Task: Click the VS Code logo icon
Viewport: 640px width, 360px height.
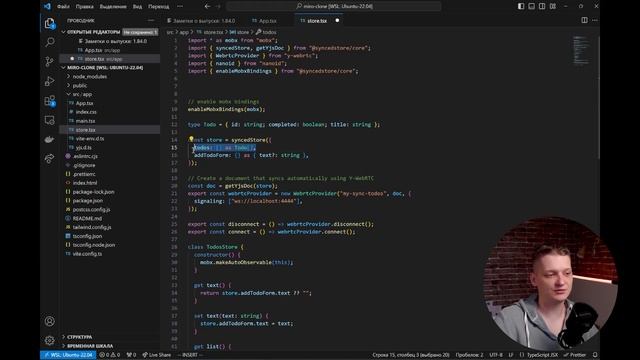Action: [47, 6]
